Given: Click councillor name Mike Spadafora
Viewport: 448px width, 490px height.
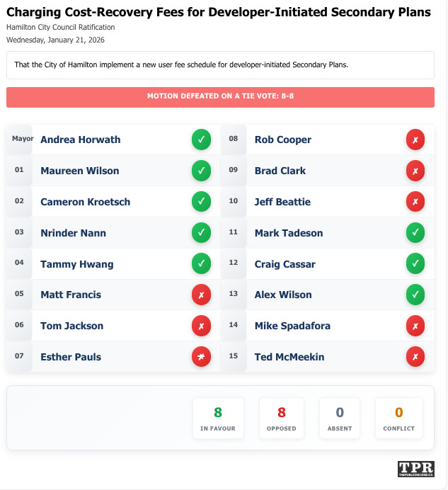Looking at the screenshot, I should 292,326.
